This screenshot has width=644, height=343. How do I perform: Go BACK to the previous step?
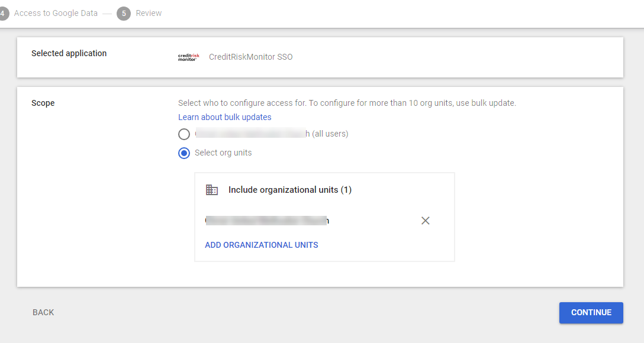pyautogui.click(x=43, y=312)
